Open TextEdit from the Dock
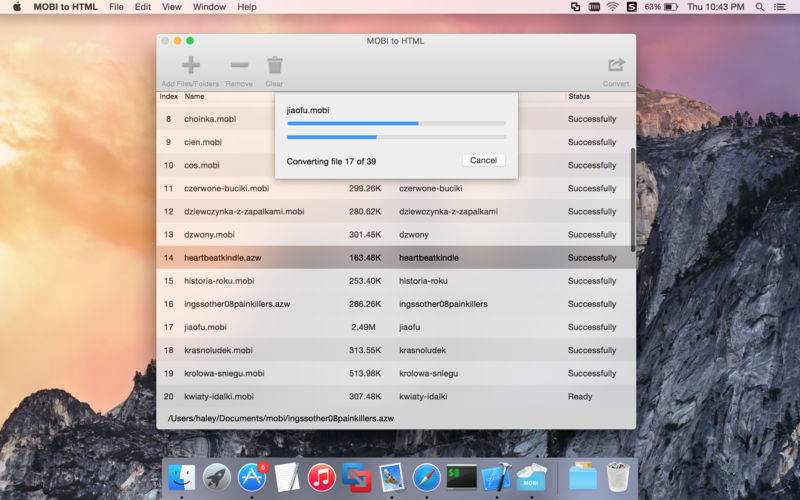 (287, 478)
